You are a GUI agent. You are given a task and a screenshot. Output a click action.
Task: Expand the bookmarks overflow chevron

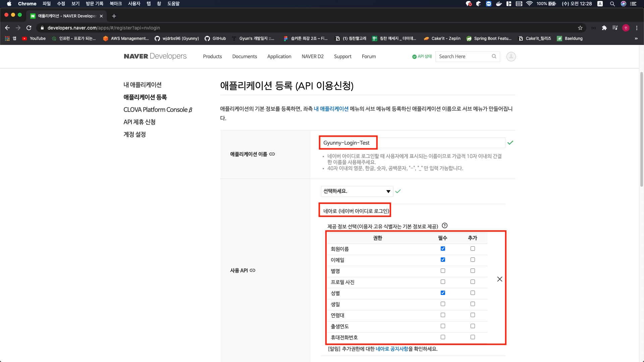click(636, 39)
